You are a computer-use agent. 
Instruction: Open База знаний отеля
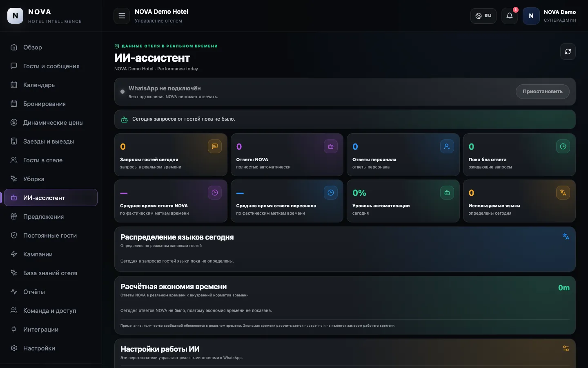click(x=51, y=273)
